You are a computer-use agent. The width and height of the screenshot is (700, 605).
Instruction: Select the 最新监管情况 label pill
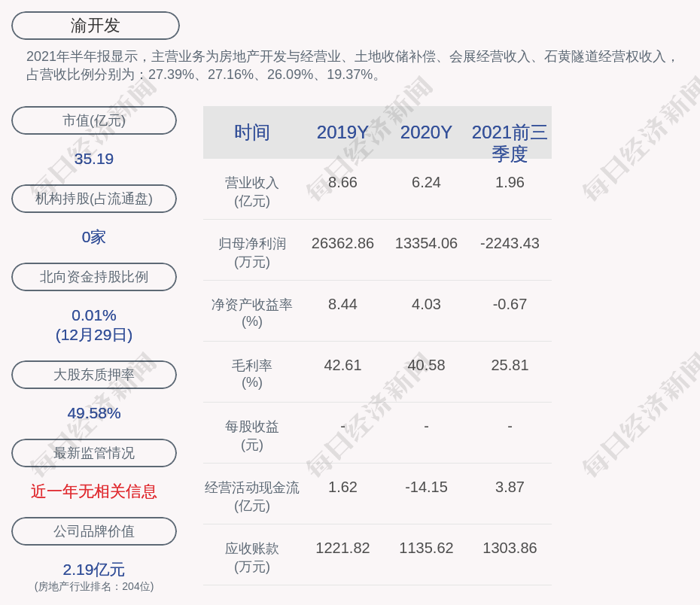[x=94, y=453]
